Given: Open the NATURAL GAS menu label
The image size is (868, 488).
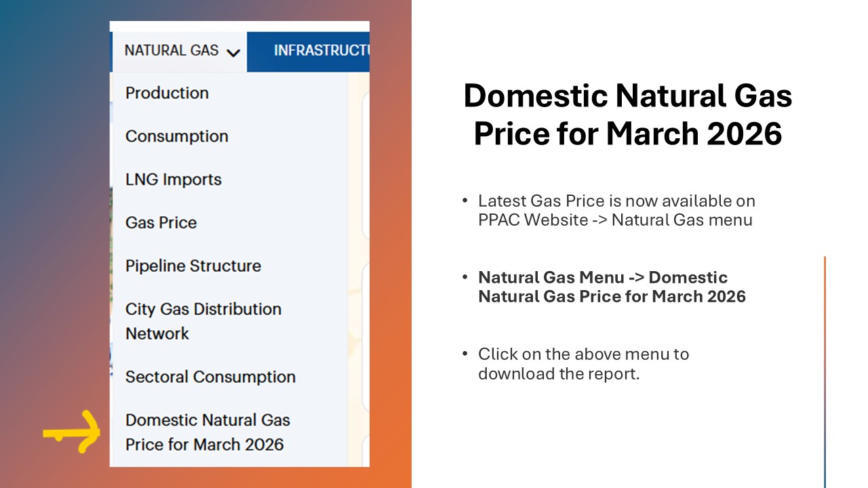Looking at the screenshot, I should tap(172, 51).
